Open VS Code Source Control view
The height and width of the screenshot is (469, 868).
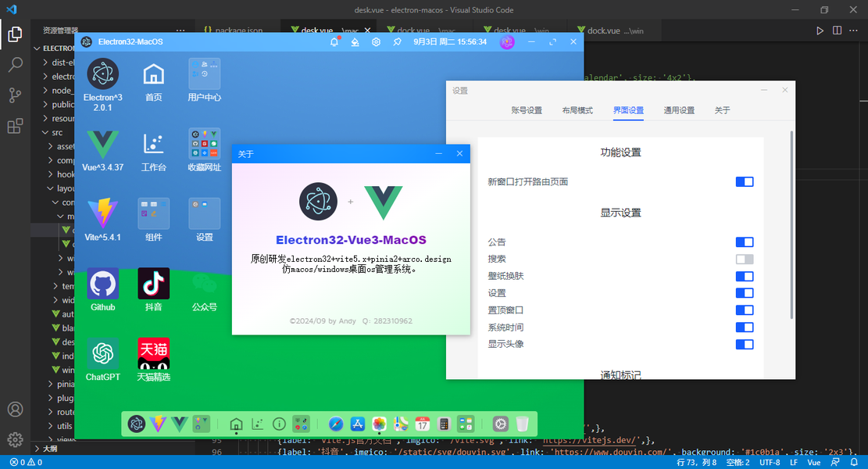coord(15,95)
